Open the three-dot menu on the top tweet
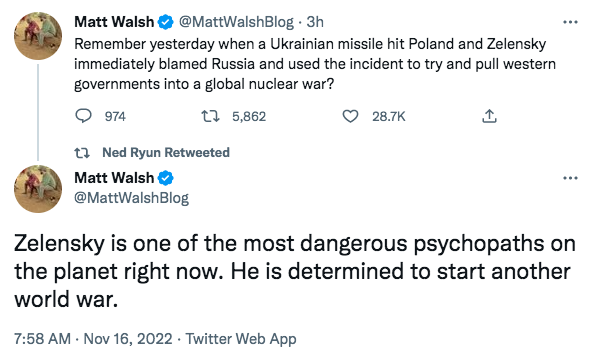The height and width of the screenshot is (363, 594). (x=570, y=22)
